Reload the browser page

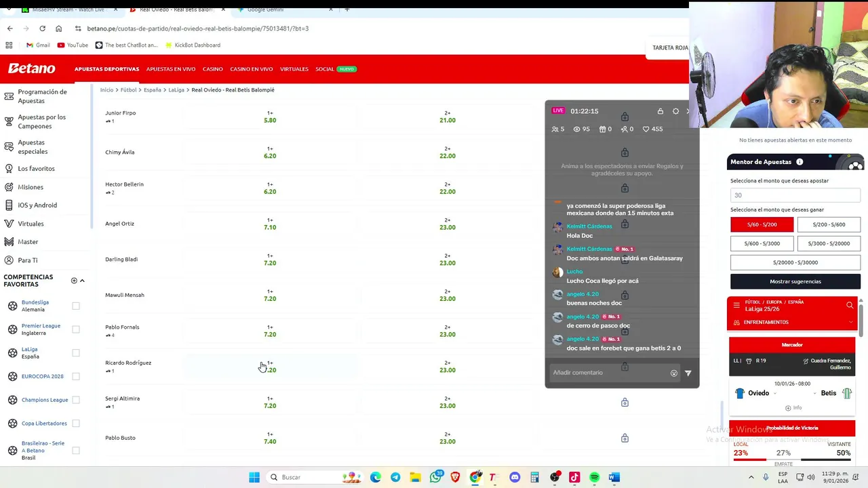(x=42, y=28)
